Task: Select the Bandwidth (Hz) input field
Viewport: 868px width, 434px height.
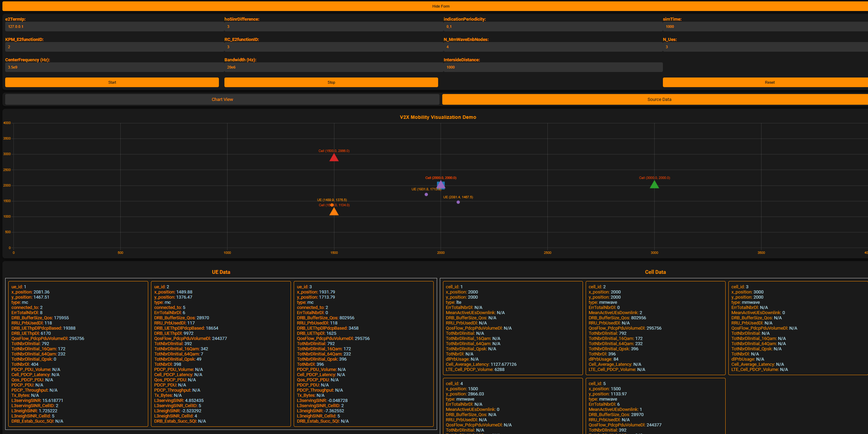Action: pyautogui.click(x=333, y=68)
